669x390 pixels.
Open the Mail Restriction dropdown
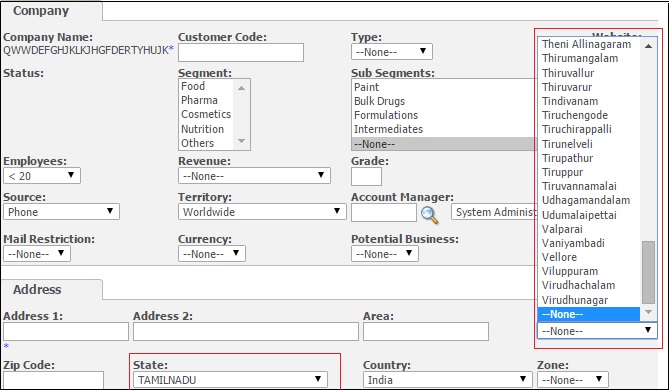click(37, 254)
